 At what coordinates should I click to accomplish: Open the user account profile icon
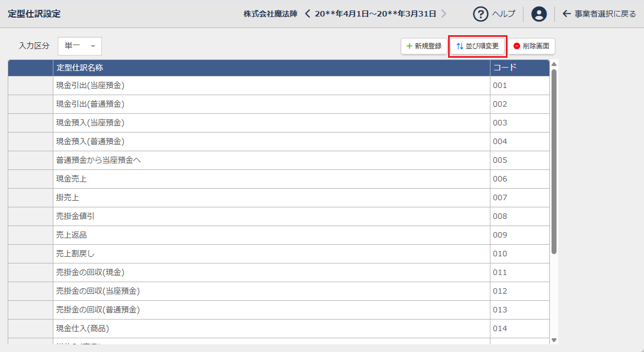click(539, 14)
